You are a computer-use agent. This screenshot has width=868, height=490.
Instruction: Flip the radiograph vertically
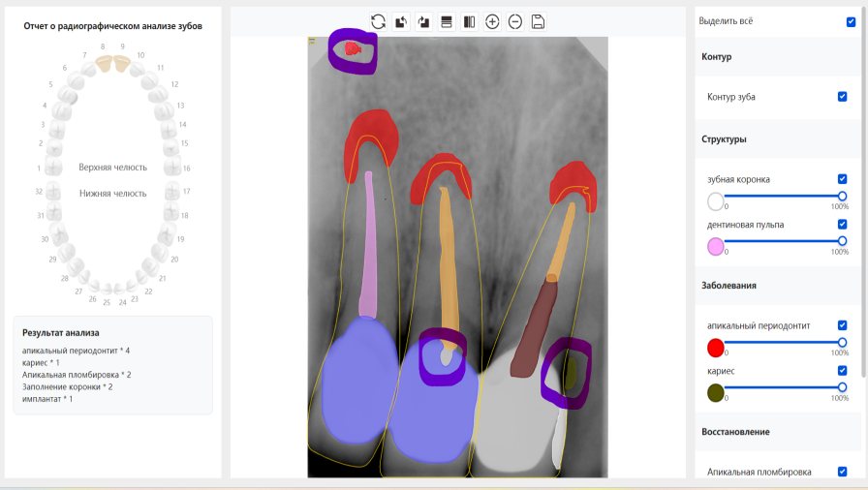point(447,21)
